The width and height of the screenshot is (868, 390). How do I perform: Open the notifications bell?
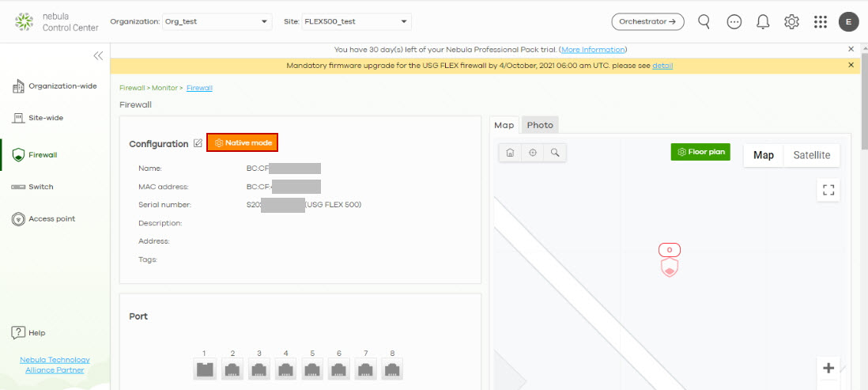763,22
